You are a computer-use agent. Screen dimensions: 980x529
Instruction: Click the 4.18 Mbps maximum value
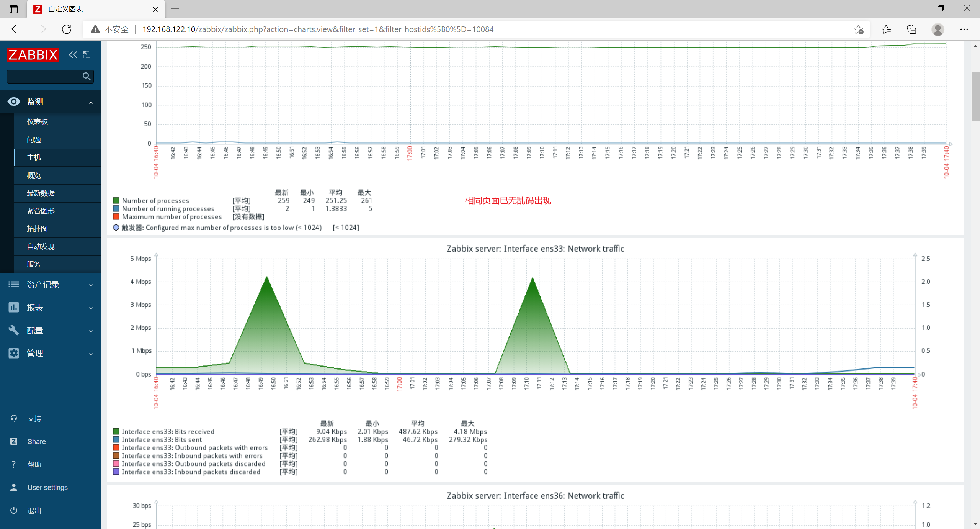coord(470,431)
